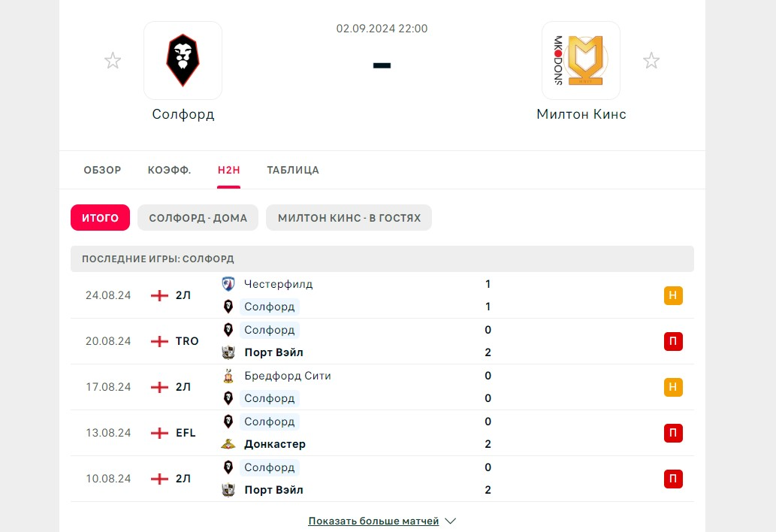This screenshot has width=776, height=532.
Task: Add Солфорд to favorites with star
Action: (113, 61)
